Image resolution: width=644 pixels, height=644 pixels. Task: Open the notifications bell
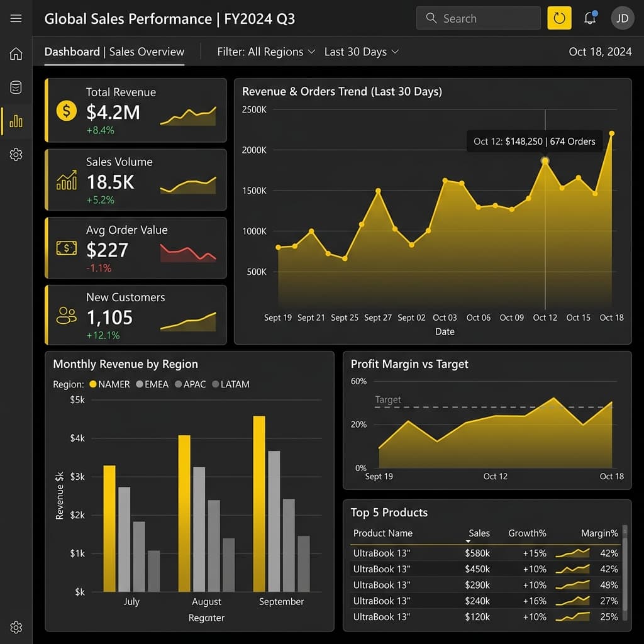[590, 18]
